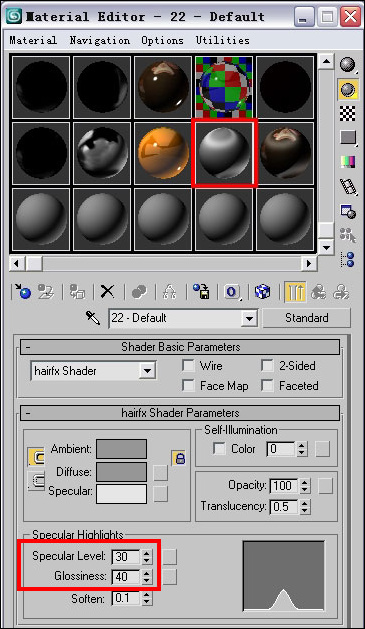Click the Specular Level spinner arrows
365x629 pixels.
147,556
